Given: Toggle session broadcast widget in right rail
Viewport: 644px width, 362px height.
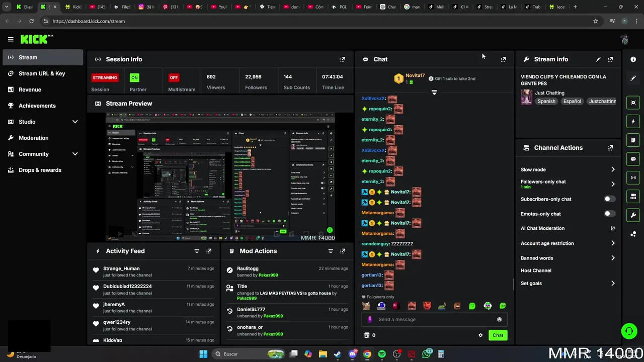Looking at the screenshot, I should [x=633, y=177].
